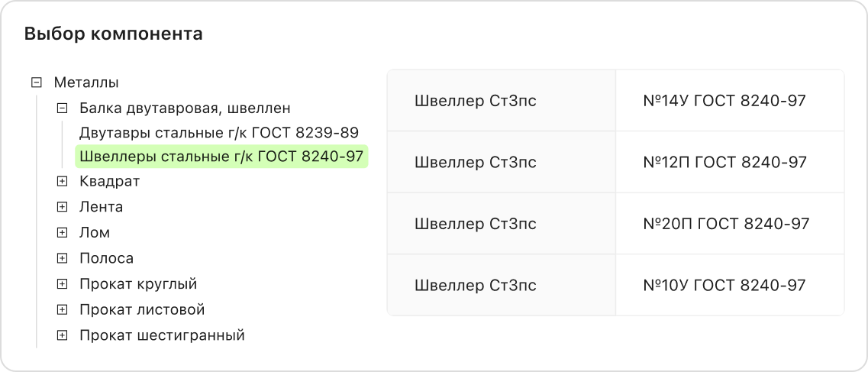Viewport: 868px width, 372px height.
Task: Click the Металлы tree label
Action: [x=86, y=82]
